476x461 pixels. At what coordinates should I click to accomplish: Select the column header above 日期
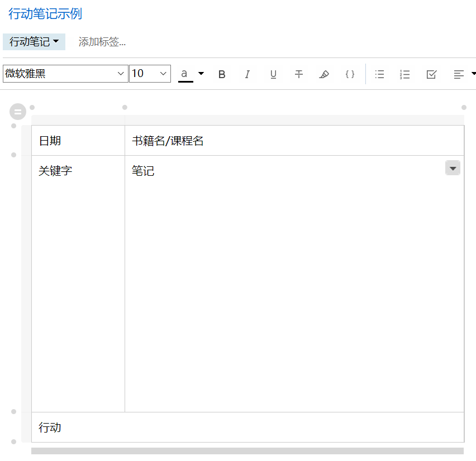coord(78,120)
